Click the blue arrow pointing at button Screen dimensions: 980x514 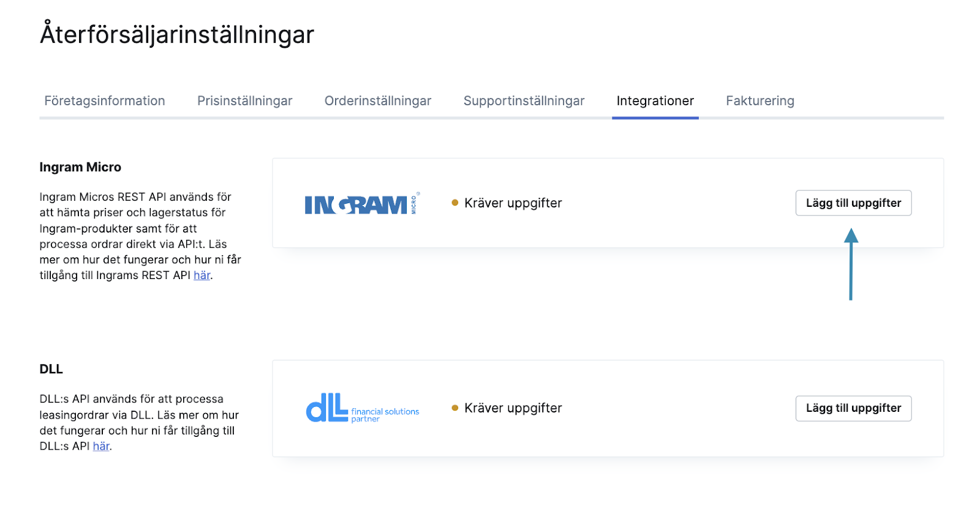coord(851,264)
